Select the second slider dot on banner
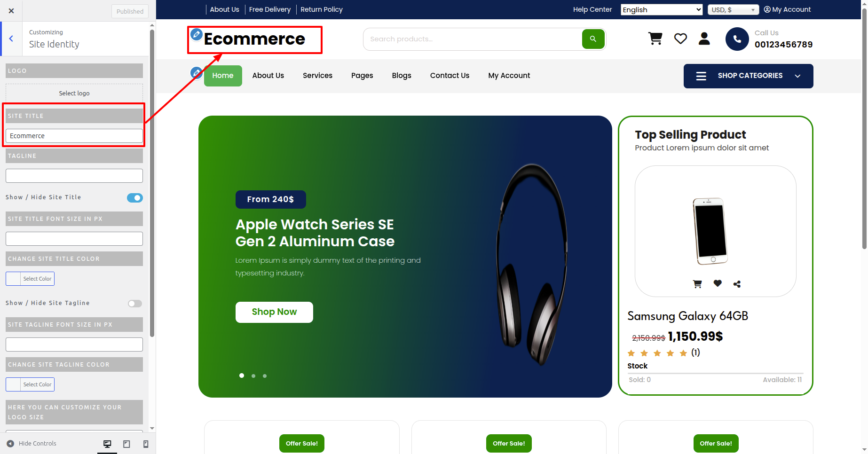Image resolution: width=868 pixels, height=454 pixels. point(253,376)
